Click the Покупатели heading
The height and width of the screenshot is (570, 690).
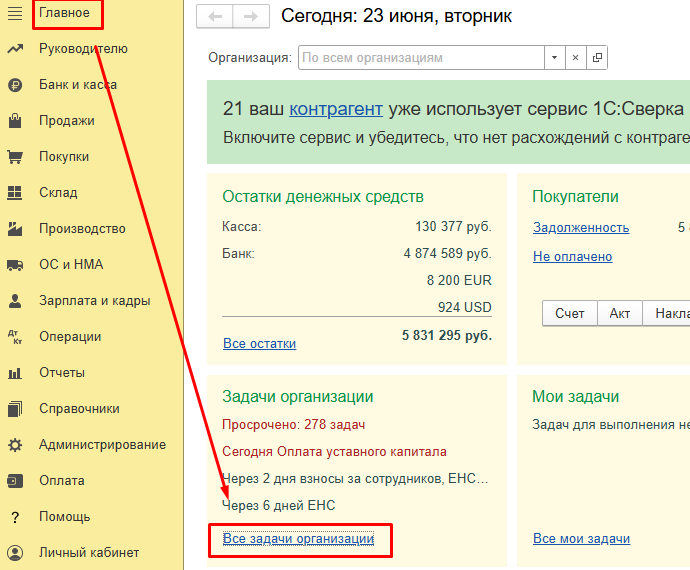pos(576,197)
